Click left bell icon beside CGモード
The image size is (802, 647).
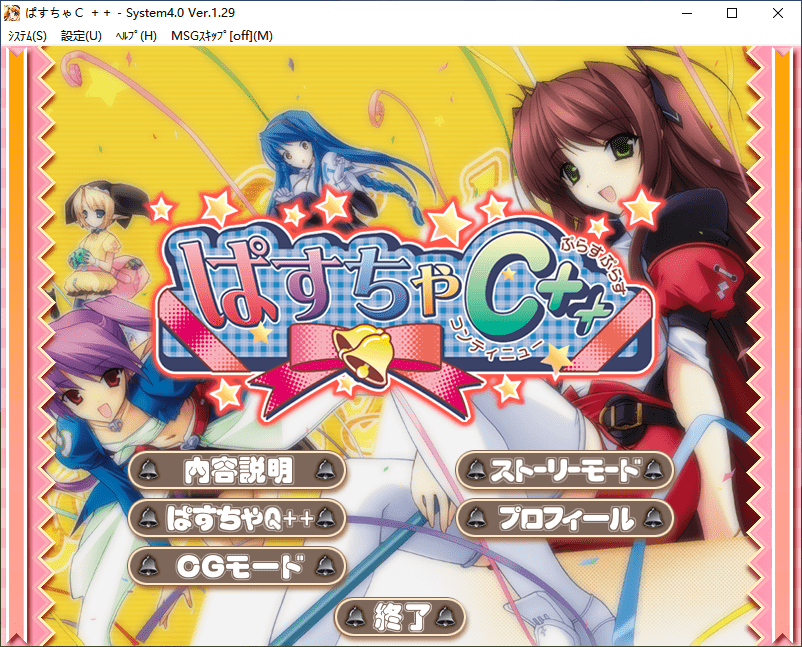pyautogui.click(x=150, y=567)
